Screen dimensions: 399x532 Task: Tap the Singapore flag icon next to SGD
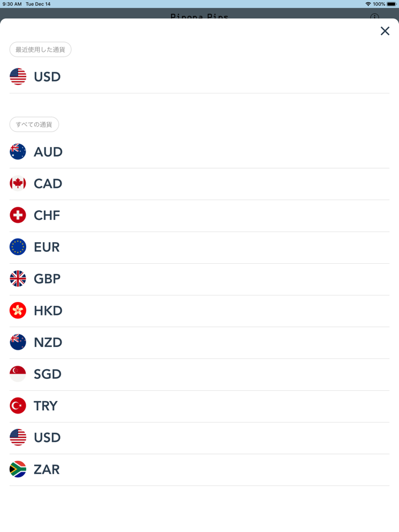pos(18,374)
